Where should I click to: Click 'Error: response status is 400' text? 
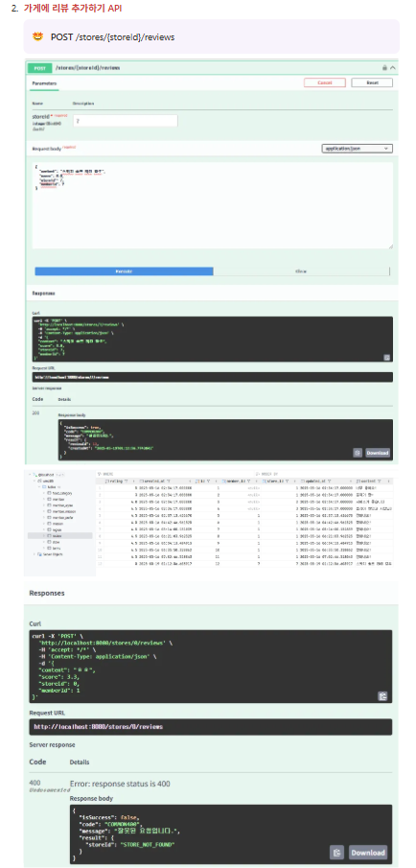click(120, 784)
